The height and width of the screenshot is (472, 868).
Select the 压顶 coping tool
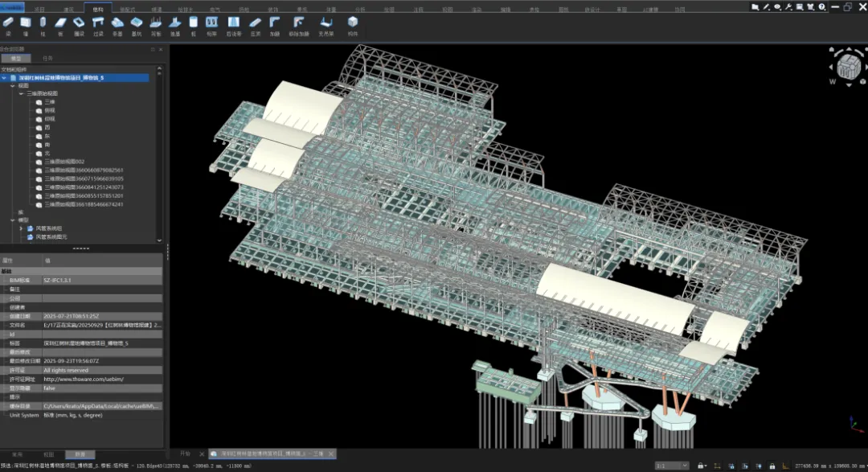256,26
